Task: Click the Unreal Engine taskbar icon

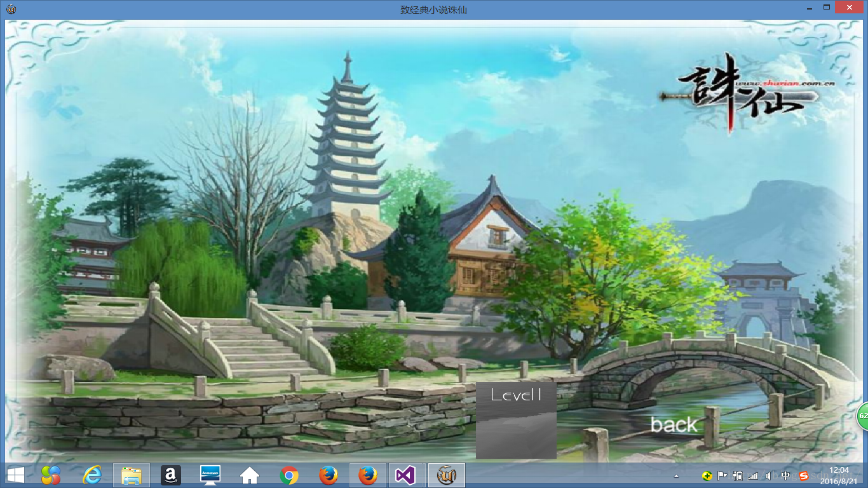Action: tap(447, 475)
